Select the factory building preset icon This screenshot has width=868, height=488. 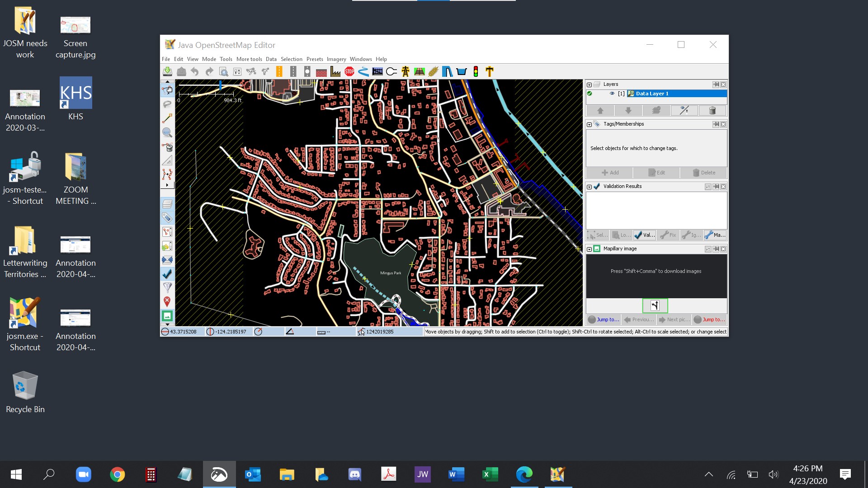(335, 71)
